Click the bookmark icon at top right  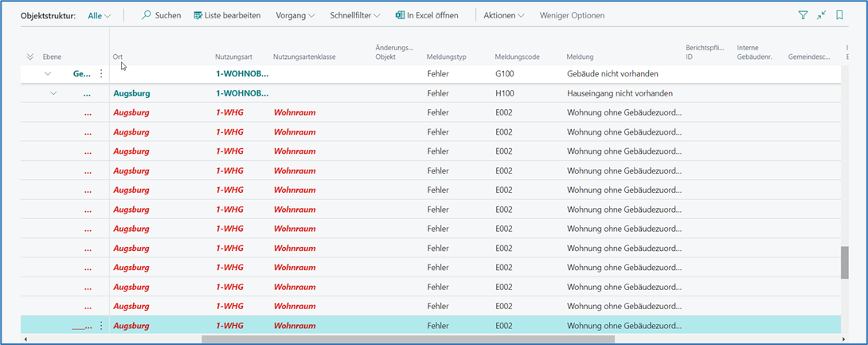(839, 15)
